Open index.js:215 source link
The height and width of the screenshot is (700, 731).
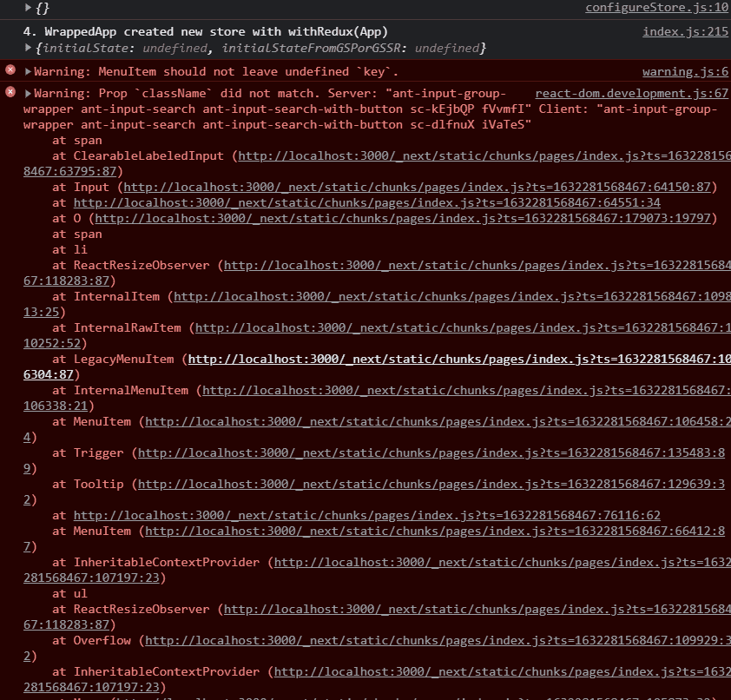pyautogui.click(x=685, y=32)
